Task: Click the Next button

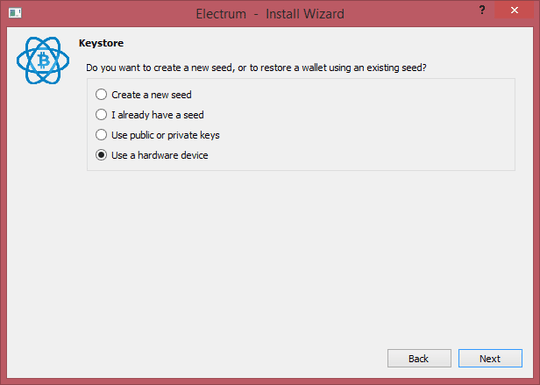Action: 490,358
